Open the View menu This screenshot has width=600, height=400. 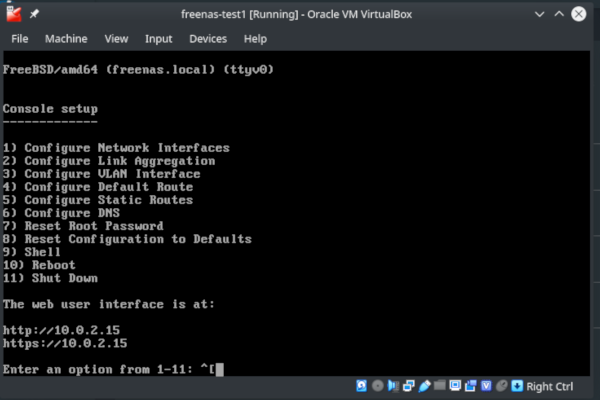tap(116, 39)
